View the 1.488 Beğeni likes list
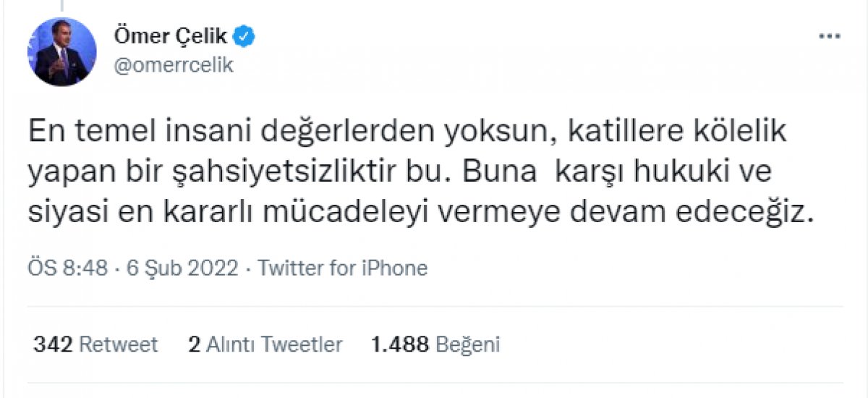This screenshot has width=868, height=398. [x=435, y=344]
